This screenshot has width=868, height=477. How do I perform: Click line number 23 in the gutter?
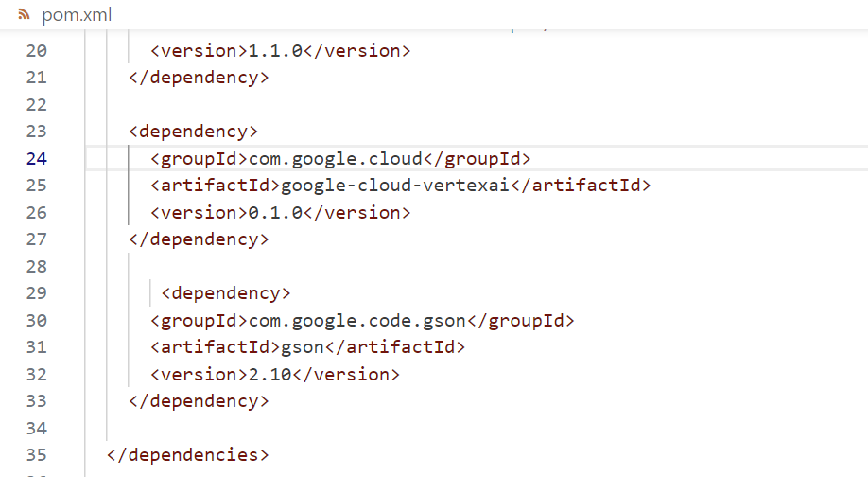36,132
